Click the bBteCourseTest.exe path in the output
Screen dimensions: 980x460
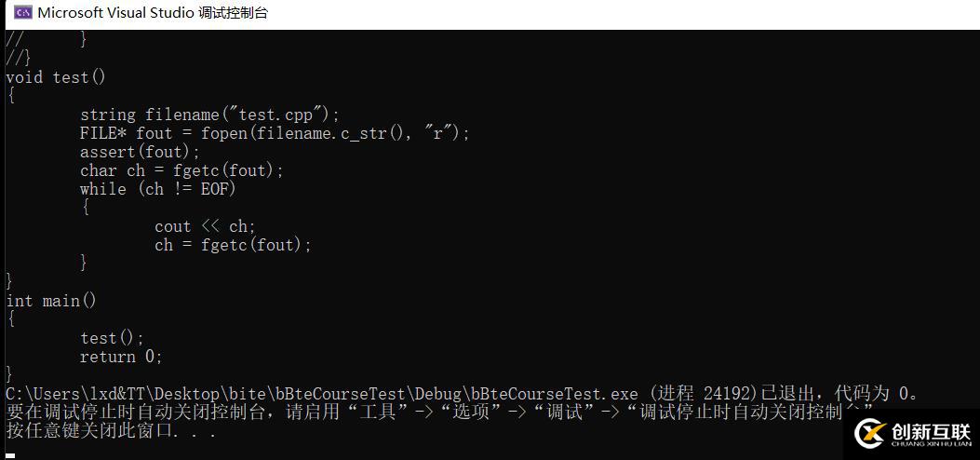point(321,394)
